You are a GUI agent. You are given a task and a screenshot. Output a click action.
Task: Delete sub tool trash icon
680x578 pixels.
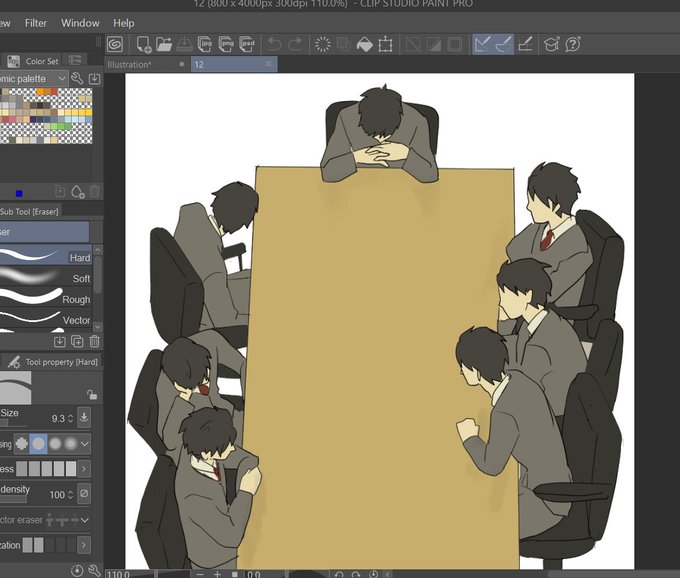[95, 342]
